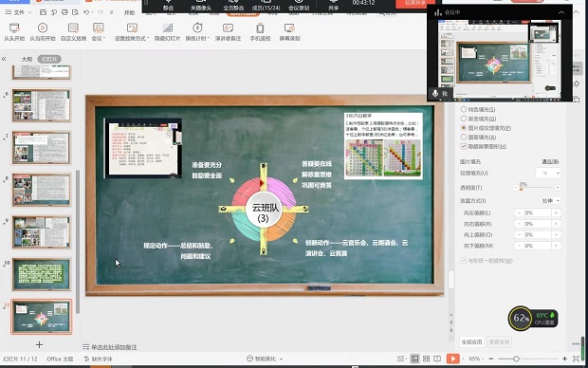Click the bottom offset (向下偏移) percentage field
Screen dimensions: 588x368
coord(538,246)
